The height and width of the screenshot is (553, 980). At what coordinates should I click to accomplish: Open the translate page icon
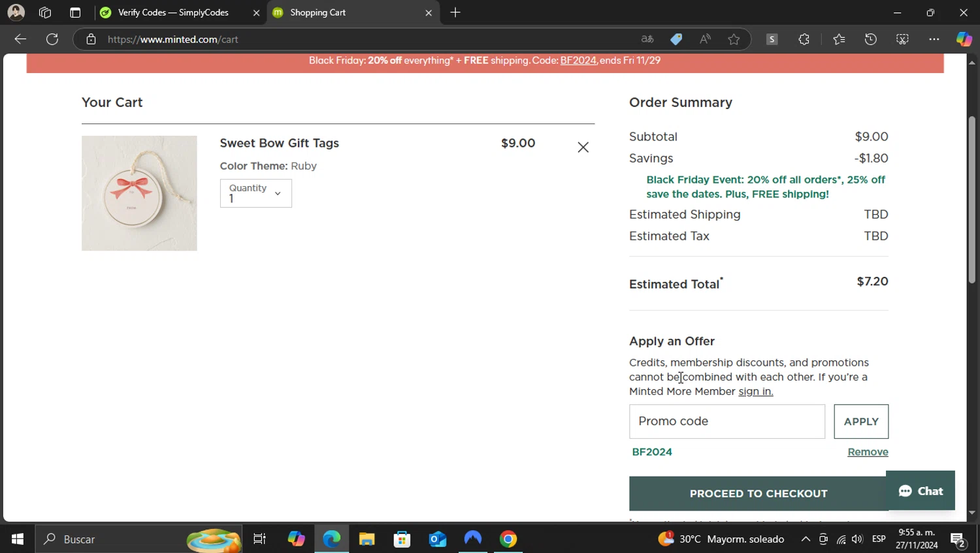pyautogui.click(x=647, y=39)
